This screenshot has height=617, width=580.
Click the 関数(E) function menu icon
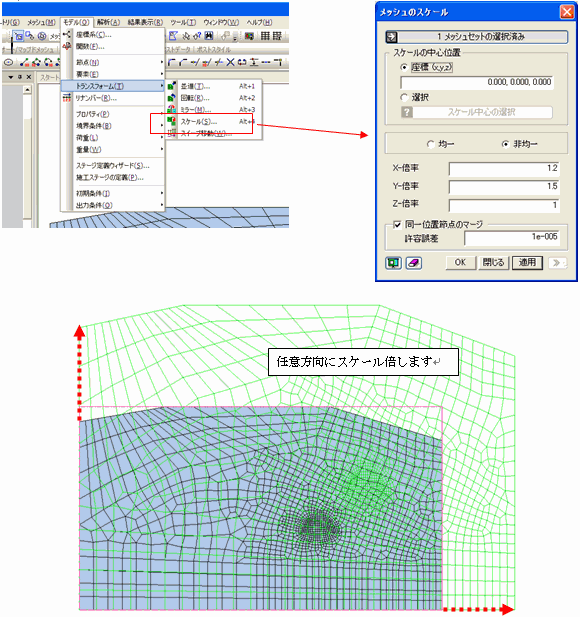tap(66, 46)
